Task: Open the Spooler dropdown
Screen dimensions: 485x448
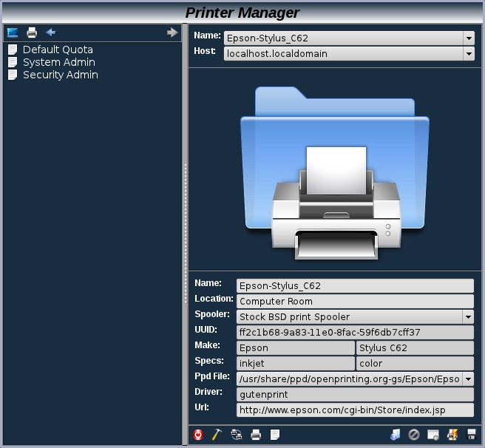Action: click(467, 316)
